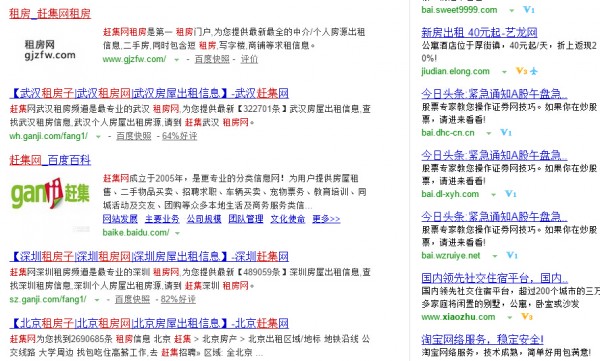Open the bai.sweet9999.com ad URL
Screen dimensions: 600x361
(459, 10)
